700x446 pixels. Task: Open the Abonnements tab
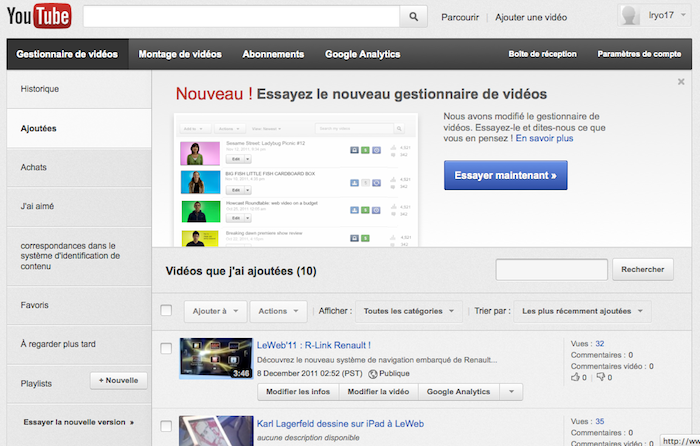[x=274, y=54]
